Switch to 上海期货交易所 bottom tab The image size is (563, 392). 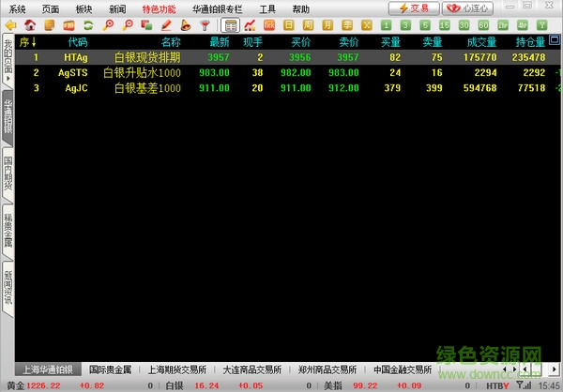177,369
